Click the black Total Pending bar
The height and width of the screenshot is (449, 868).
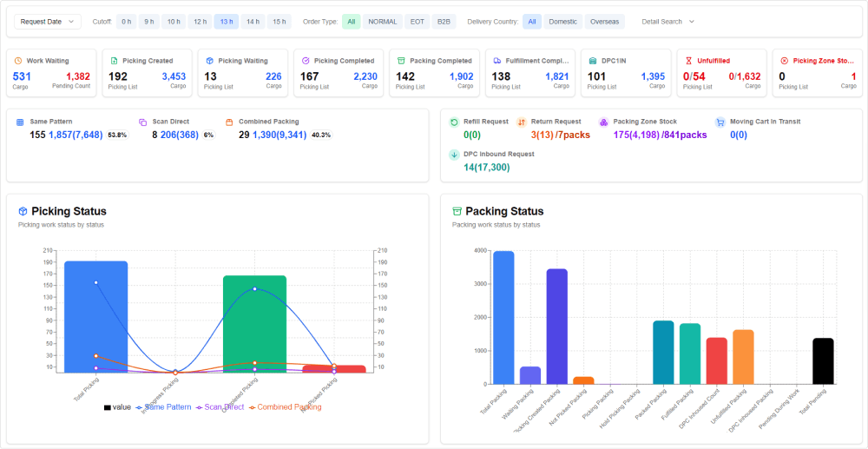click(x=823, y=361)
